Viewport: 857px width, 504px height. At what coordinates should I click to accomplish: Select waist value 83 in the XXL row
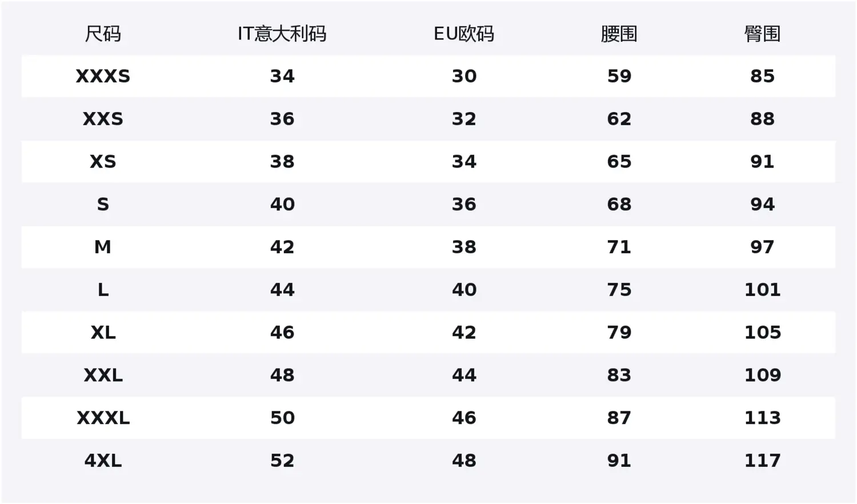click(619, 375)
